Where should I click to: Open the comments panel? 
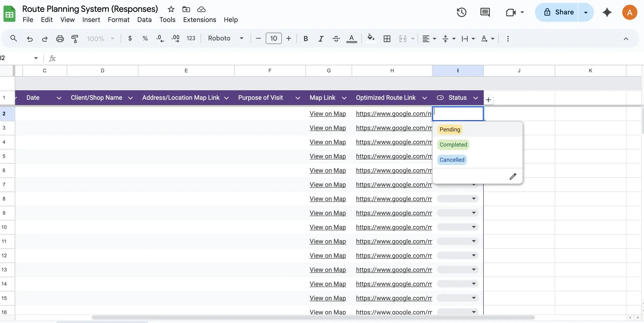coord(485,12)
